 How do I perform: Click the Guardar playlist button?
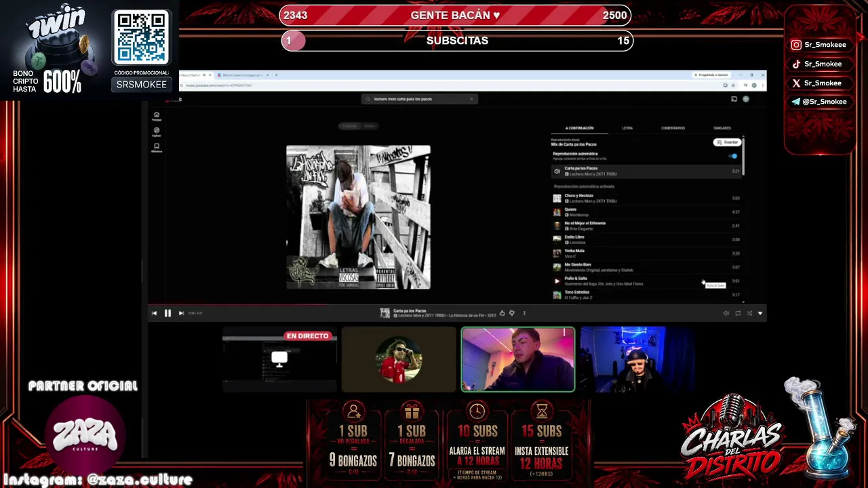pos(727,142)
